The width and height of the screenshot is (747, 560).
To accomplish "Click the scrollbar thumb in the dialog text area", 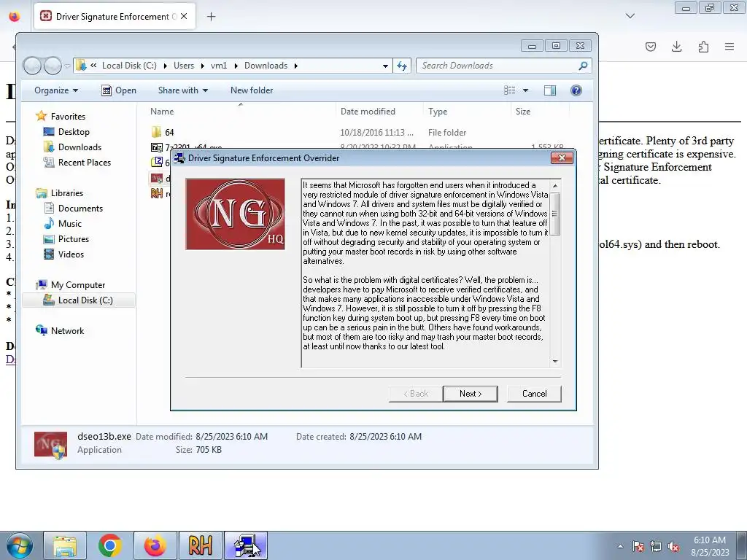I will click(x=555, y=214).
